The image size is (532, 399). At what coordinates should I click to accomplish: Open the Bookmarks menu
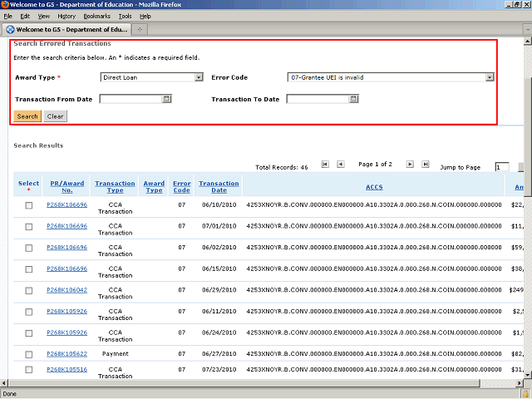point(96,16)
